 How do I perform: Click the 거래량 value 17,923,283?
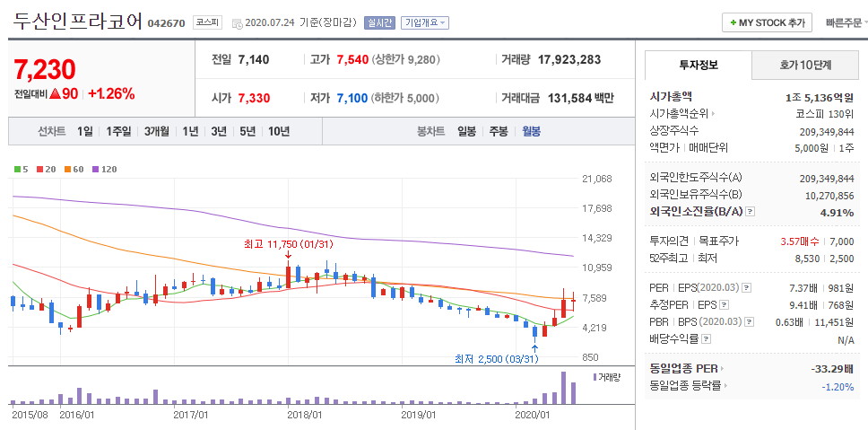pos(569,59)
